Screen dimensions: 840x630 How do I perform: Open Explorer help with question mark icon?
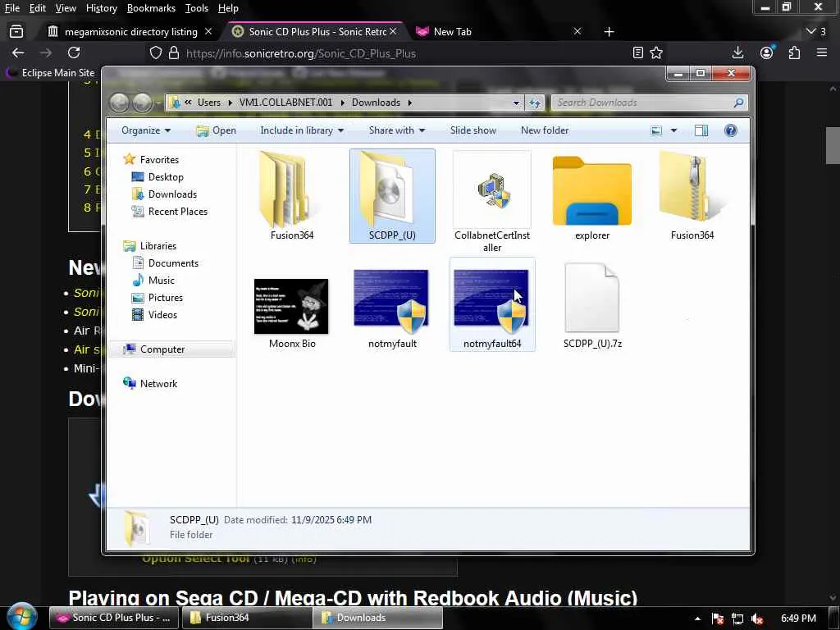pyautogui.click(x=731, y=130)
